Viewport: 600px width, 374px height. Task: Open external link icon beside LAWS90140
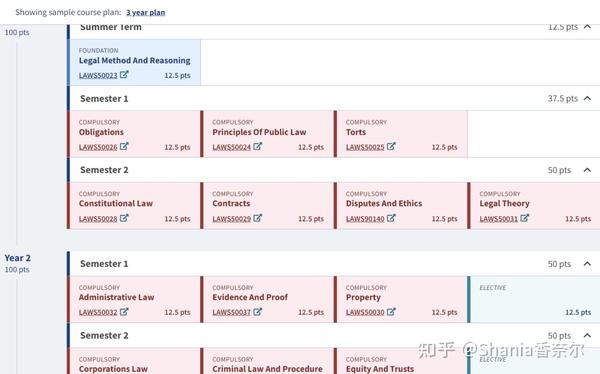(x=391, y=218)
